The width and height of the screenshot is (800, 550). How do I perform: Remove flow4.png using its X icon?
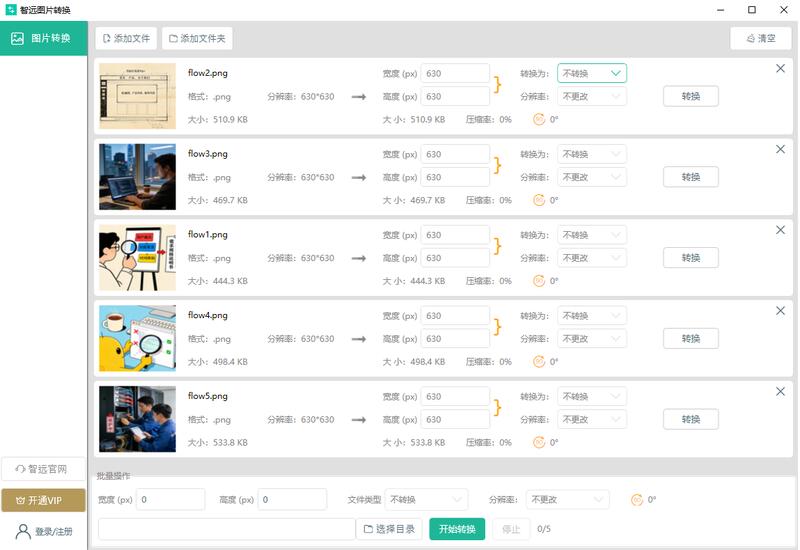point(780,311)
